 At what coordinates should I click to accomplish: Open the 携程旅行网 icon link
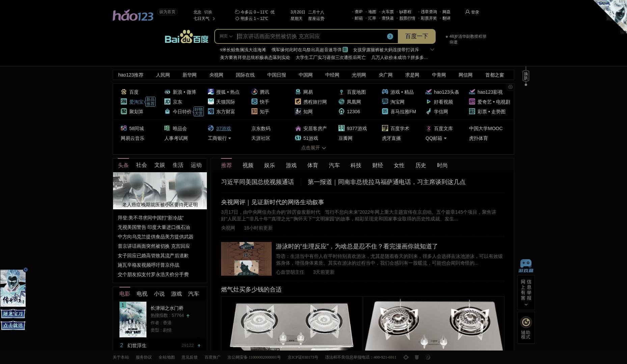[x=298, y=101]
